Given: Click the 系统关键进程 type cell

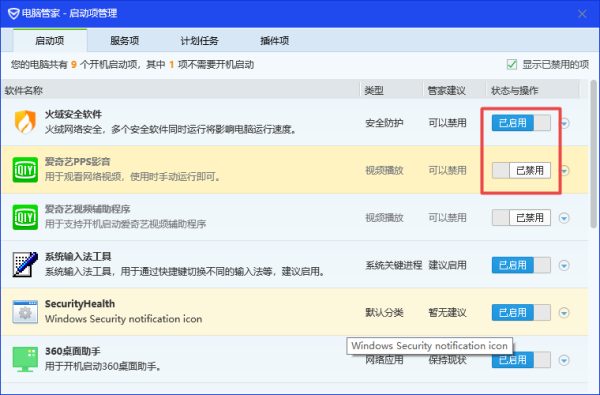Looking at the screenshot, I should pyautogui.click(x=394, y=265).
